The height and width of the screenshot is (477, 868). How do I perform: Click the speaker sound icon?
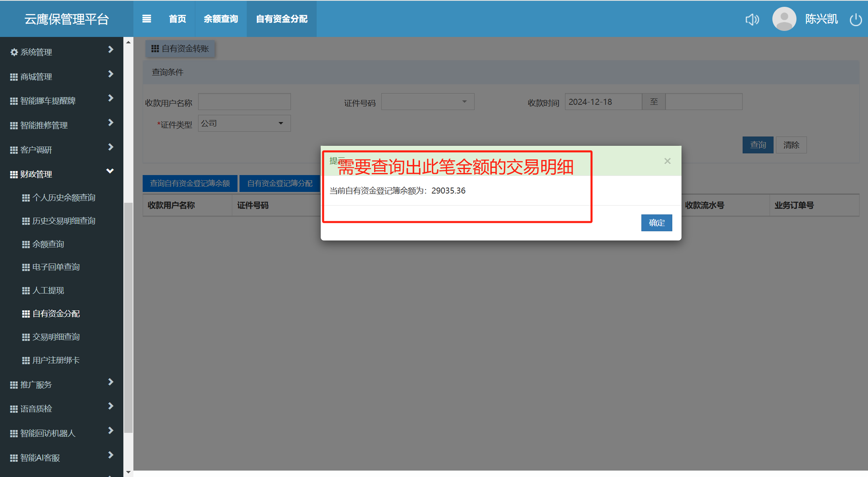pos(752,19)
